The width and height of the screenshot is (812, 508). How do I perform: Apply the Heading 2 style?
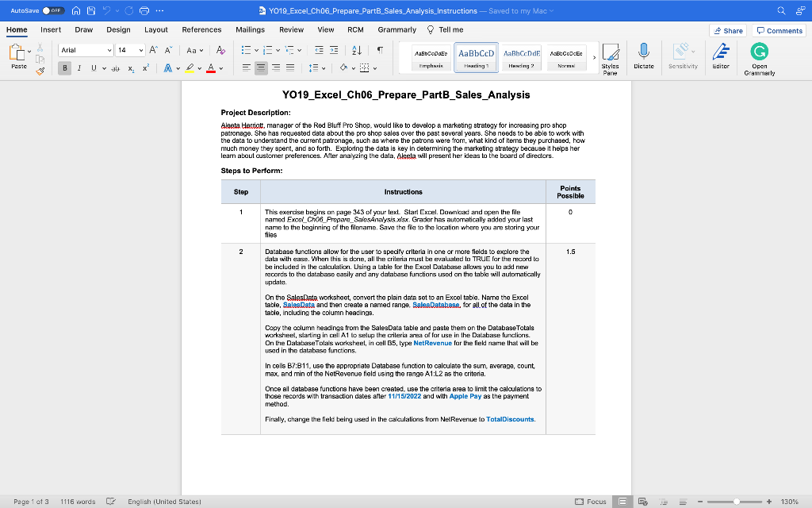pos(522,57)
